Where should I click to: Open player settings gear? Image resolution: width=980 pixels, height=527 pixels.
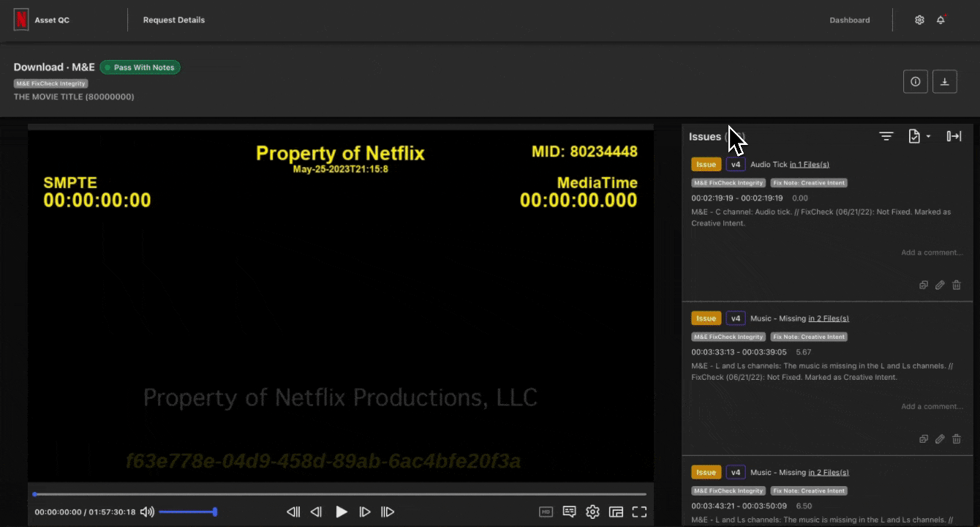pos(592,512)
